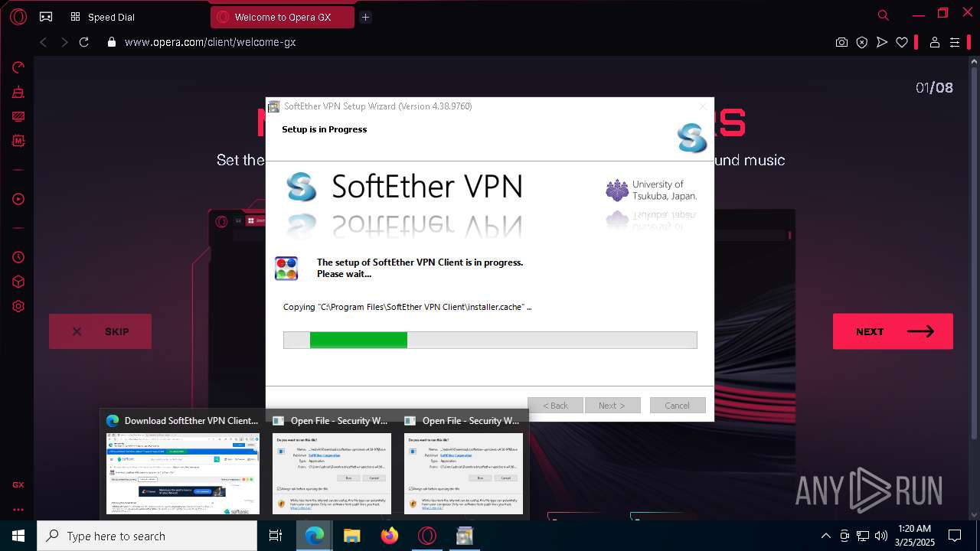Click the SoftEther VPN Setup Wizard title bar

click(490, 106)
